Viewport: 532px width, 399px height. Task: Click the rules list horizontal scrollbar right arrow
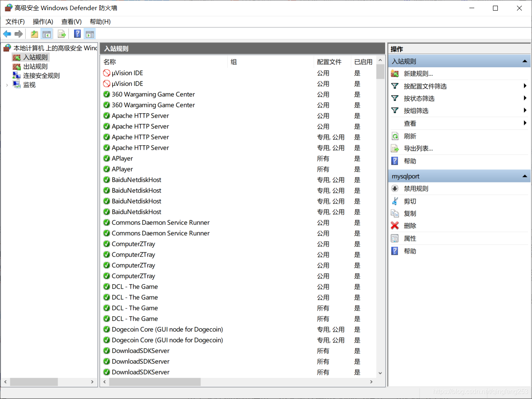pos(371,382)
